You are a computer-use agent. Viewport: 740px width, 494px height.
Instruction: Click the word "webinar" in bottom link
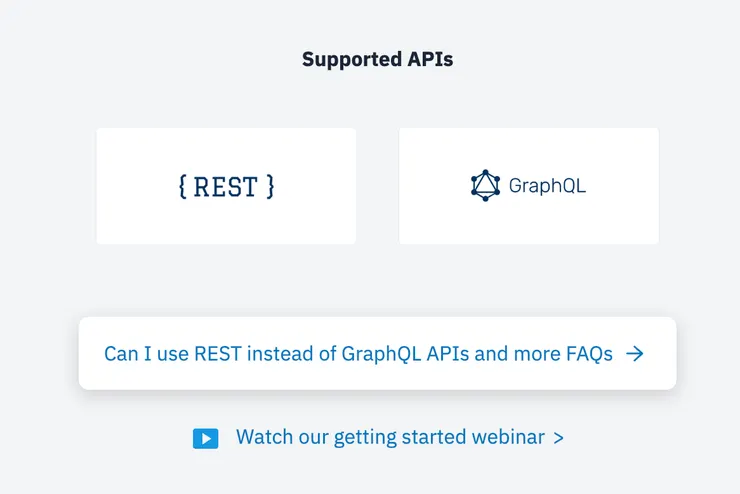(507, 438)
